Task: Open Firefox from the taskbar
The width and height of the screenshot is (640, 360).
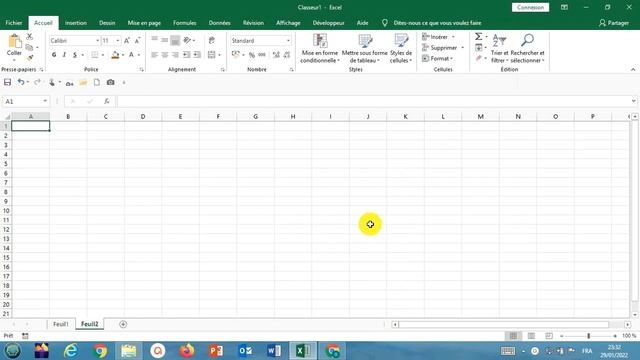Action: coord(187,351)
